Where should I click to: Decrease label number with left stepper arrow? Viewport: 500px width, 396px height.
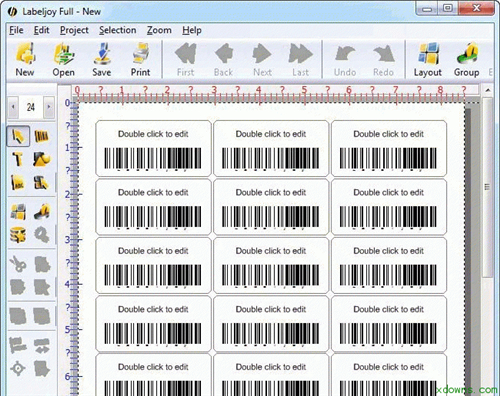[13, 107]
